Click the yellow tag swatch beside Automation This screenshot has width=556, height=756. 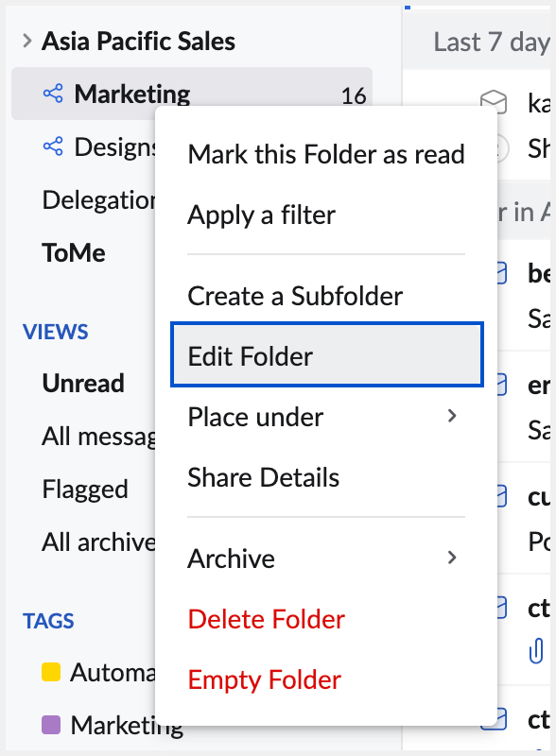[x=53, y=671]
